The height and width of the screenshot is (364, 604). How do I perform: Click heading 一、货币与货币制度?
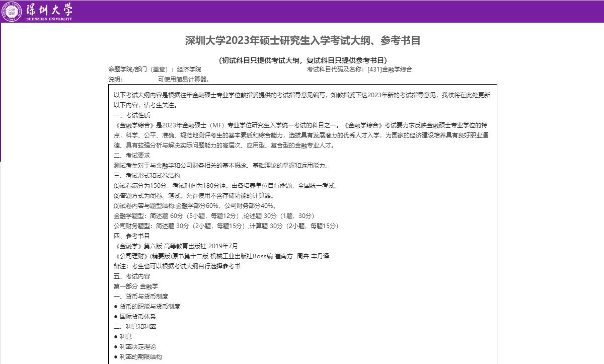pyautogui.click(x=141, y=297)
